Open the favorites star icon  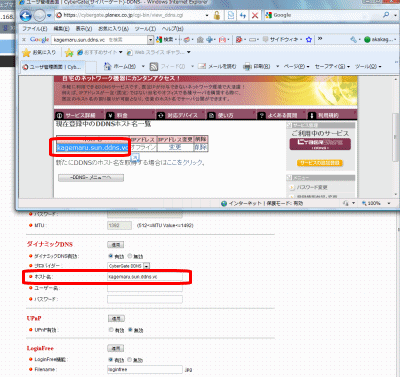click(26, 52)
